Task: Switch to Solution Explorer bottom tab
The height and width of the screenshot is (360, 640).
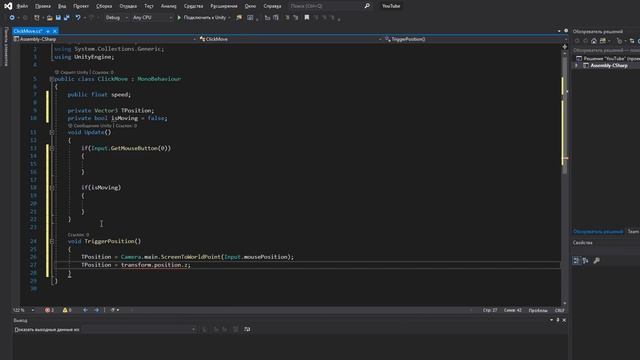Action: [x=598, y=231]
